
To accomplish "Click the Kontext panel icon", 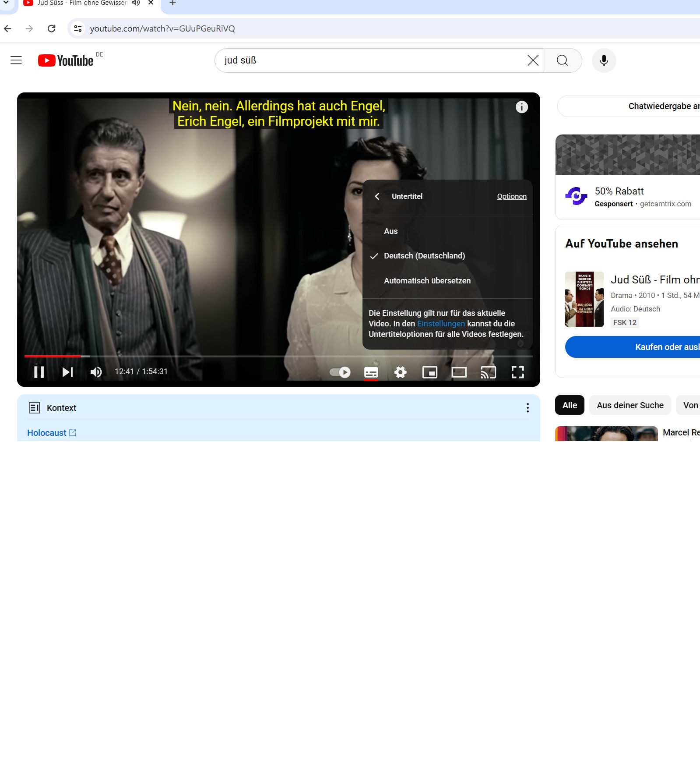I will 34,408.
